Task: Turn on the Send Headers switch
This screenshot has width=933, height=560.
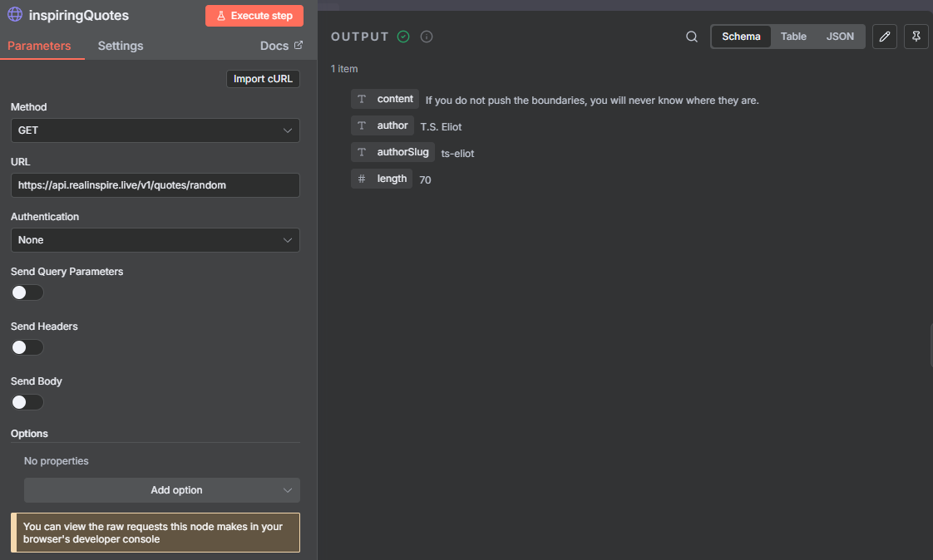Action: (27, 347)
